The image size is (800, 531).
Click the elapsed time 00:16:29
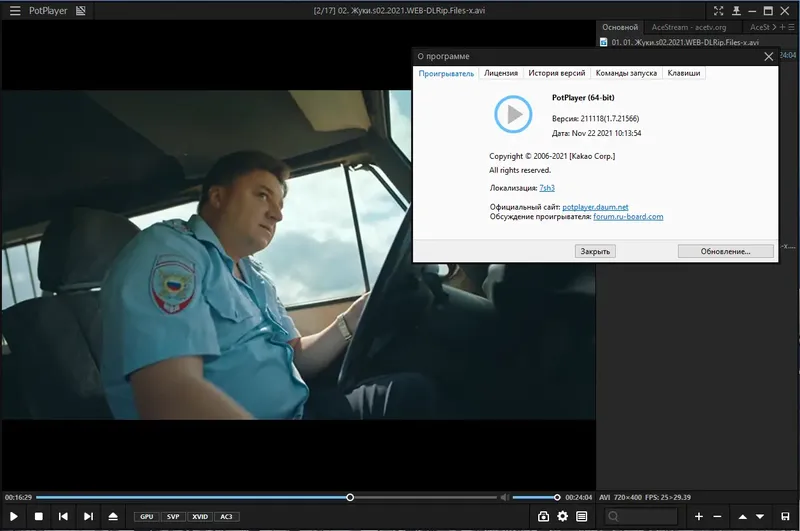coord(18,497)
